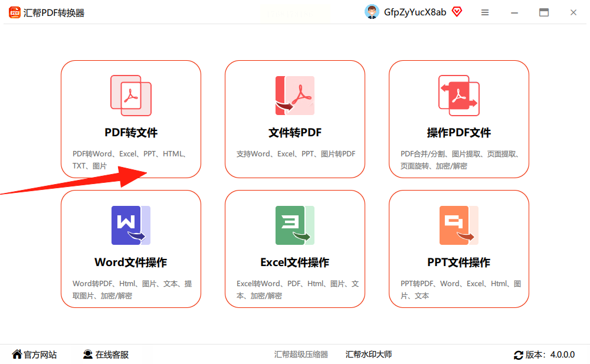The width and height of the screenshot is (590, 364).
Task: Open 汇帮水印大师 link
Action: click(x=369, y=354)
